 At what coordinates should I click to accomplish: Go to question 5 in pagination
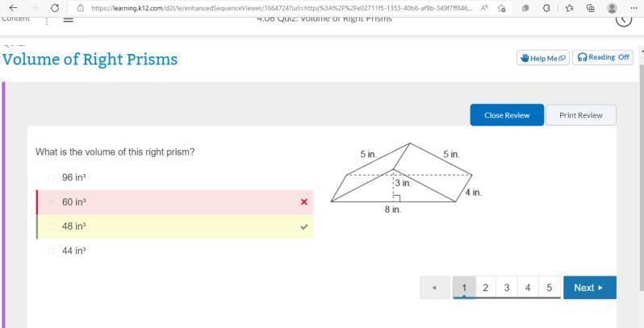549,288
